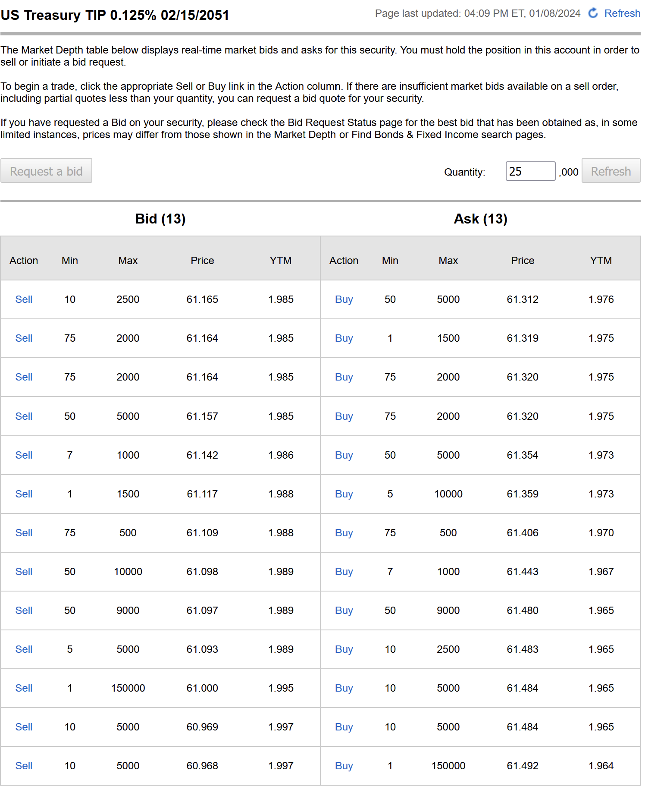The height and width of the screenshot is (812, 670).
Task: Click the ask price cell 61.312
Action: click(x=523, y=299)
